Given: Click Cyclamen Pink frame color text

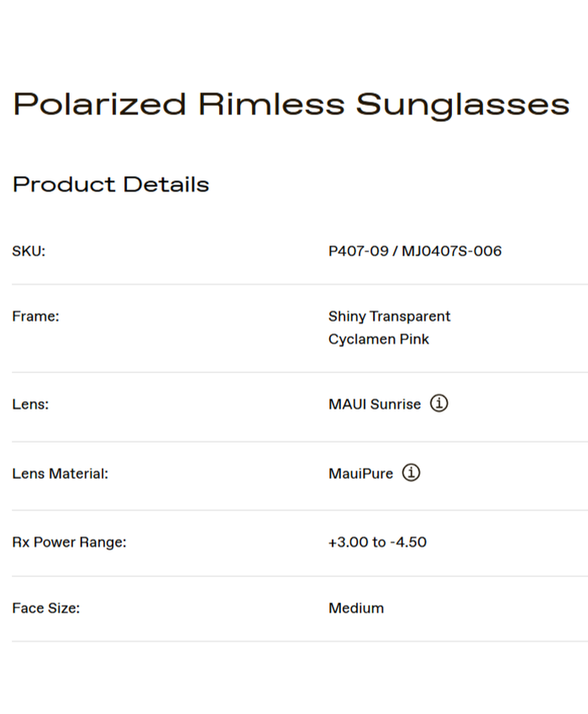Looking at the screenshot, I should [x=379, y=339].
